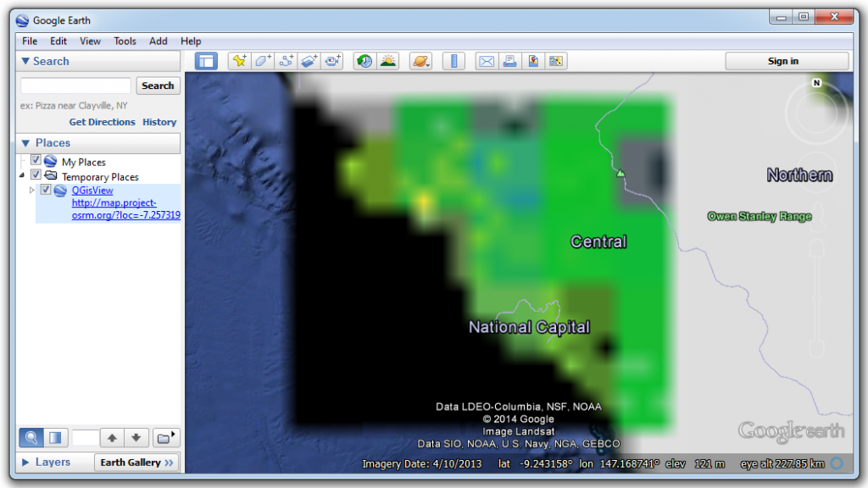The image size is (868, 488).
Task: Record a tour with the camera icon
Action: pos(332,61)
